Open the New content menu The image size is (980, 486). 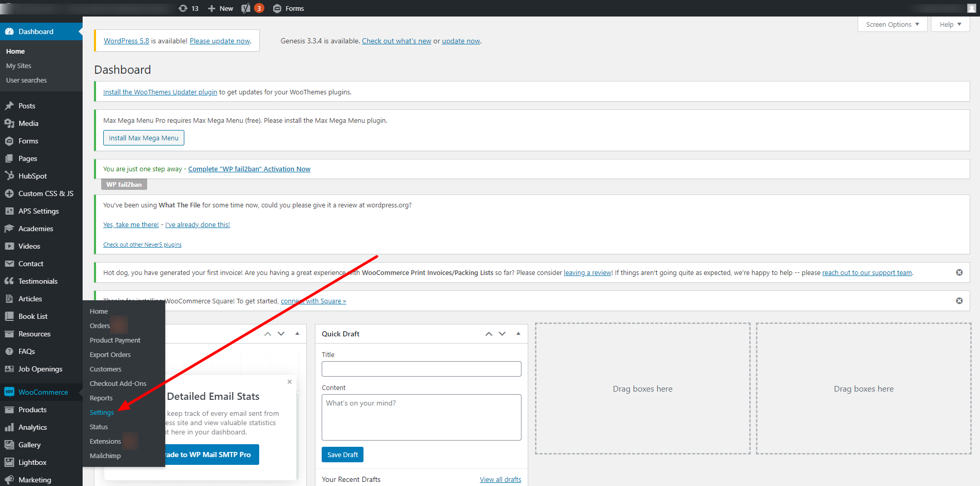[220, 8]
